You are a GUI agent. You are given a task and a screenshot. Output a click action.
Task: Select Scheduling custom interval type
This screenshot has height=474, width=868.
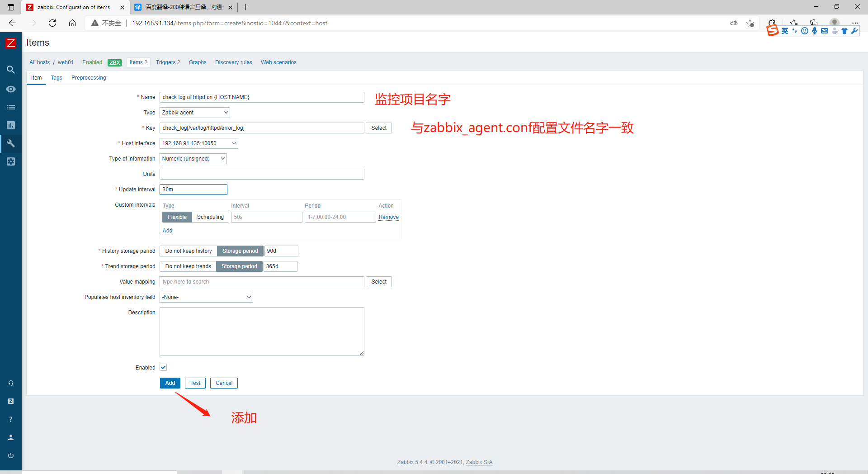(x=210, y=217)
